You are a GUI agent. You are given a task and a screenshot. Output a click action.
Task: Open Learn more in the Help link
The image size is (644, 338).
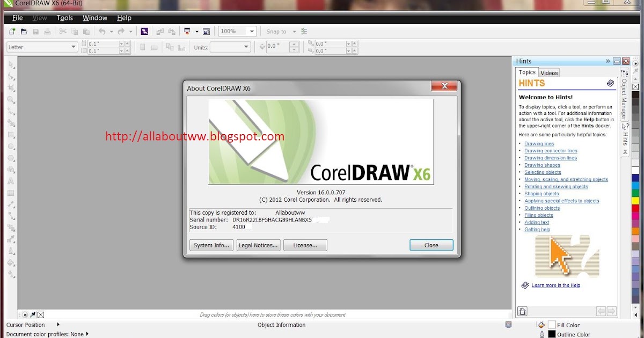(556, 285)
